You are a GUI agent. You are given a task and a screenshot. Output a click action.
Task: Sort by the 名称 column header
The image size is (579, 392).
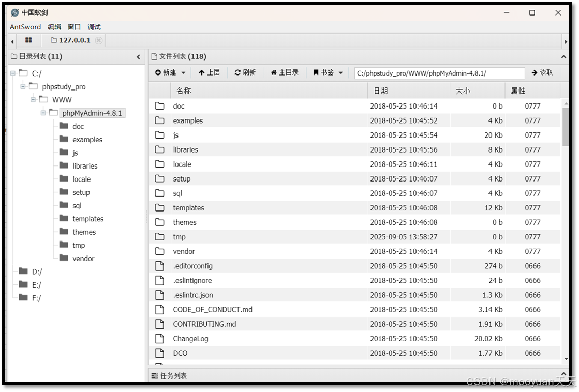coord(269,91)
